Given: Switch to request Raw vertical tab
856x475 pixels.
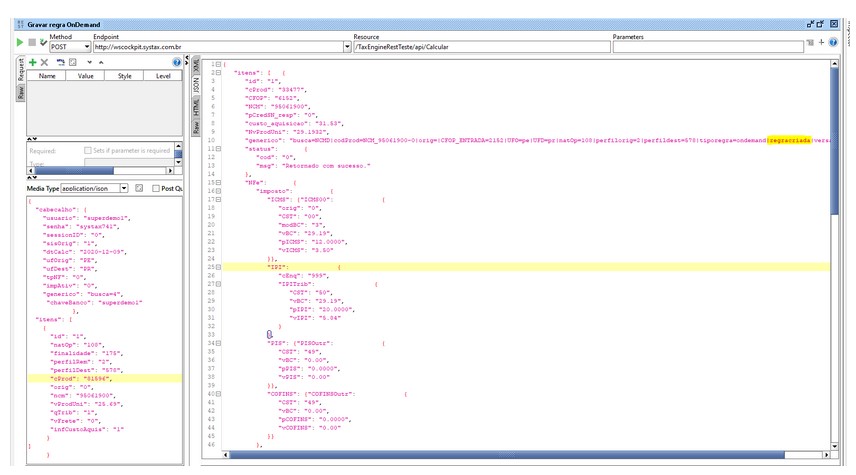Looking at the screenshot, I should click(21, 92).
